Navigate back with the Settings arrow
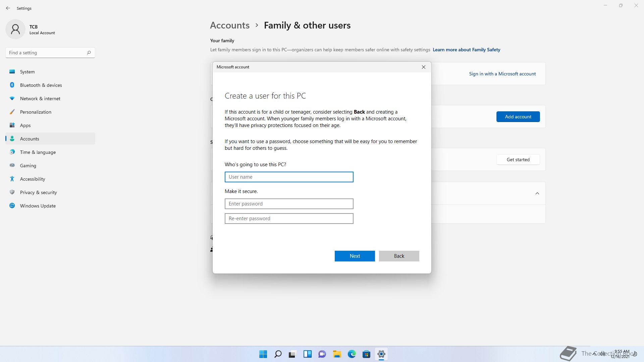The width and height of the screenshot is (644, 362). pos(8,8)
